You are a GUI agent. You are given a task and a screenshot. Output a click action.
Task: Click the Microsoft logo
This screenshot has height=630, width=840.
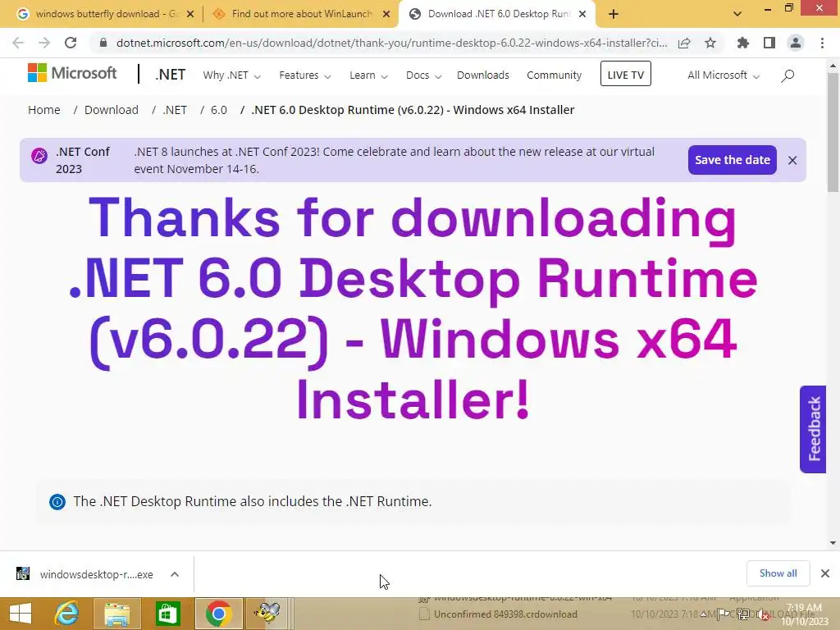72,73
